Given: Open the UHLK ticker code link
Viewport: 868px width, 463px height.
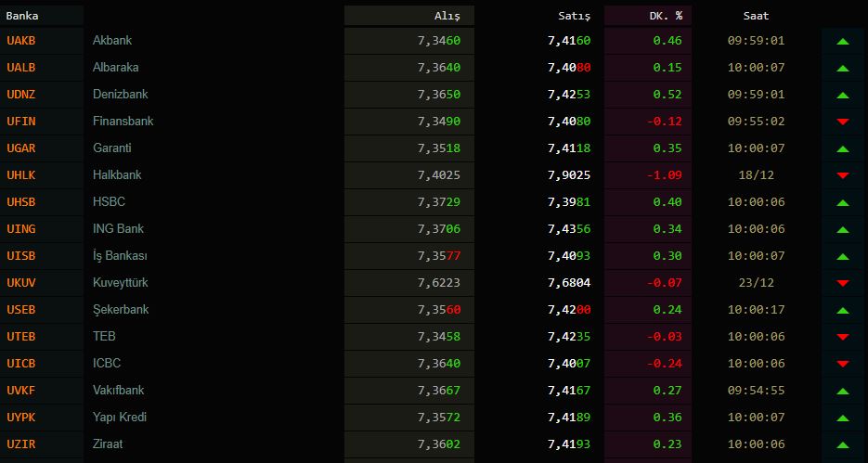Looking at the screenshot, I should point(20,175).
